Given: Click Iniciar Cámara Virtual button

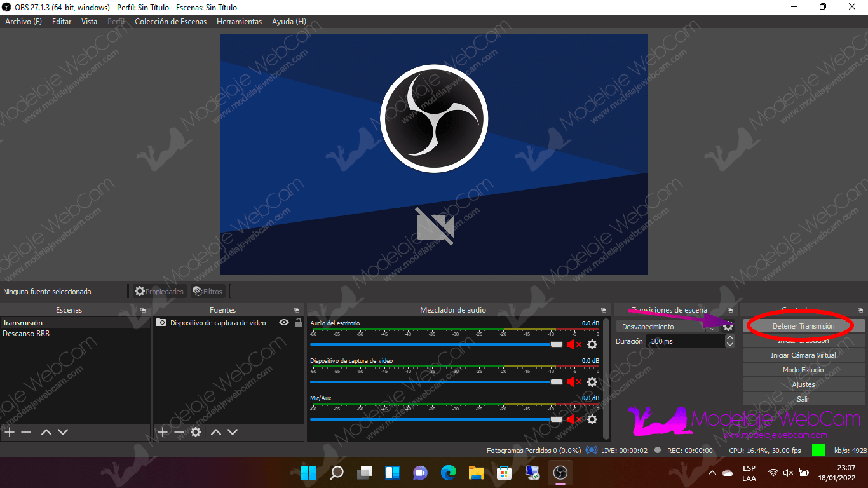Looking at the screenshot, I should click(803, 355).
